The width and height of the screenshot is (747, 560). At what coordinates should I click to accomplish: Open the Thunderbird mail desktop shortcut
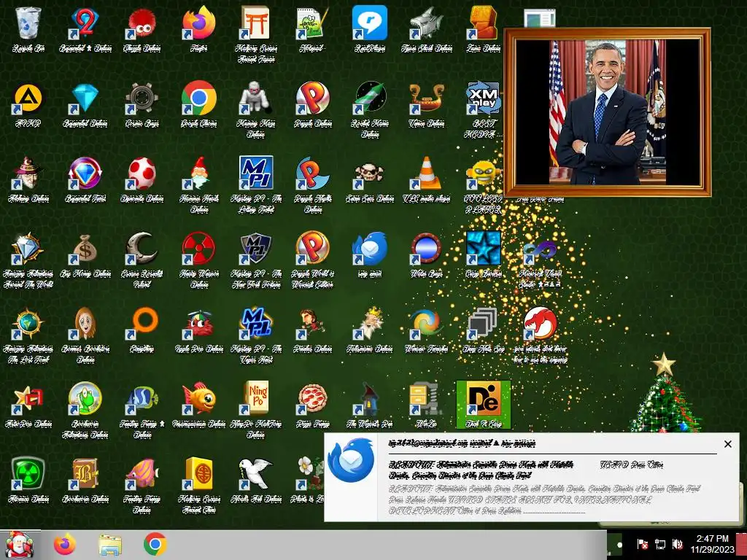pos(370,248)
